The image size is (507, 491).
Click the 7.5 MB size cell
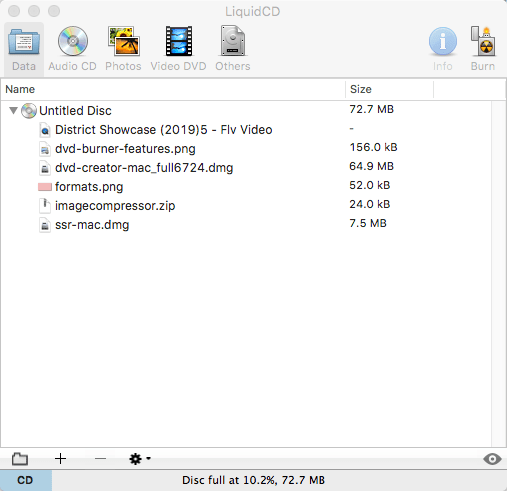[368, 223]
